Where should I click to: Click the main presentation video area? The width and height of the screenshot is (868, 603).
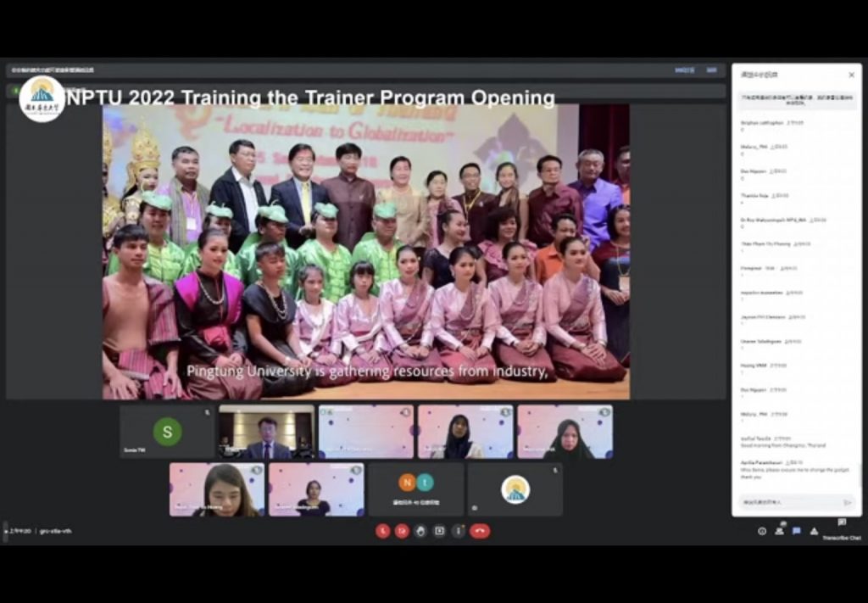tap(365, 251)
